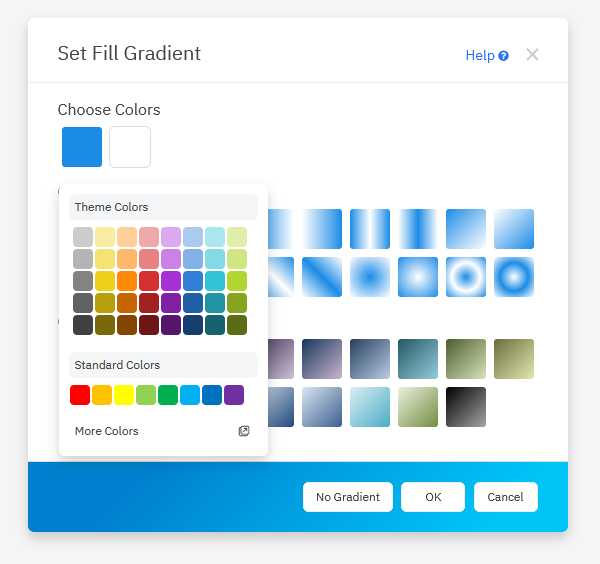The height and width of the screenshot is (564, 600).
Task: Select the white second gradient color box
Action: click(130, 147)
